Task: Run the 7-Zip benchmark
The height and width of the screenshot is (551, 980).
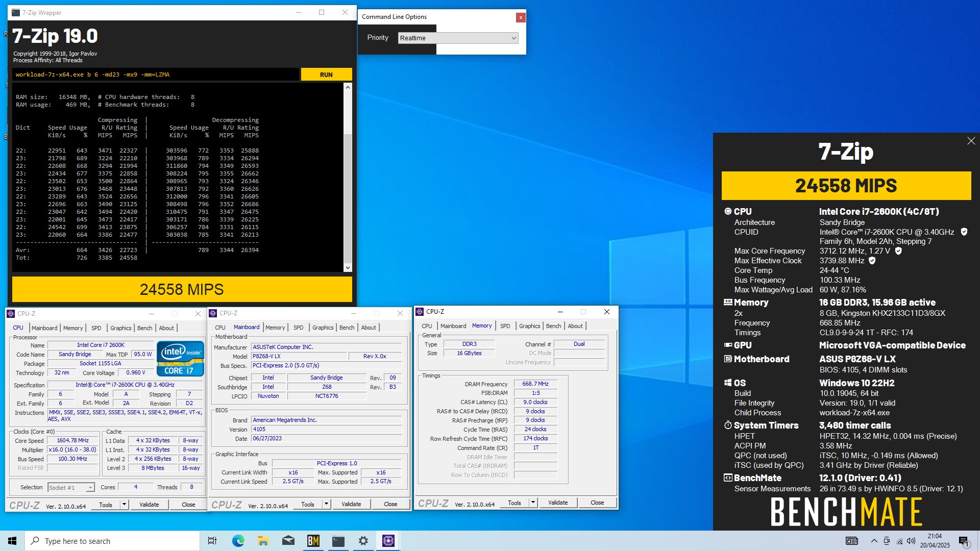Action: coord(326,74)
